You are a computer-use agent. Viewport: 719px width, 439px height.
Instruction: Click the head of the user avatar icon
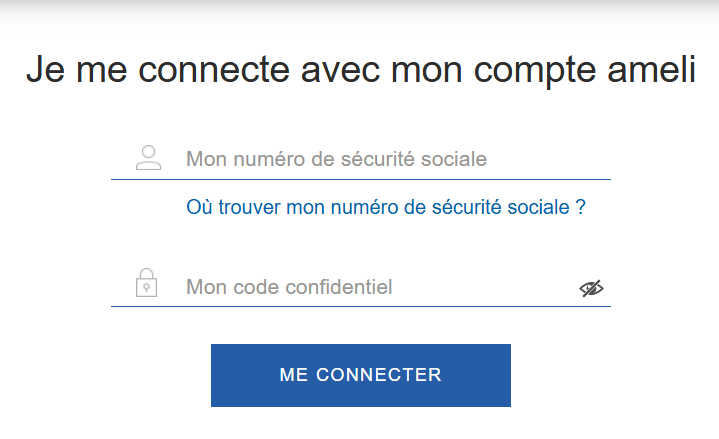148,152
